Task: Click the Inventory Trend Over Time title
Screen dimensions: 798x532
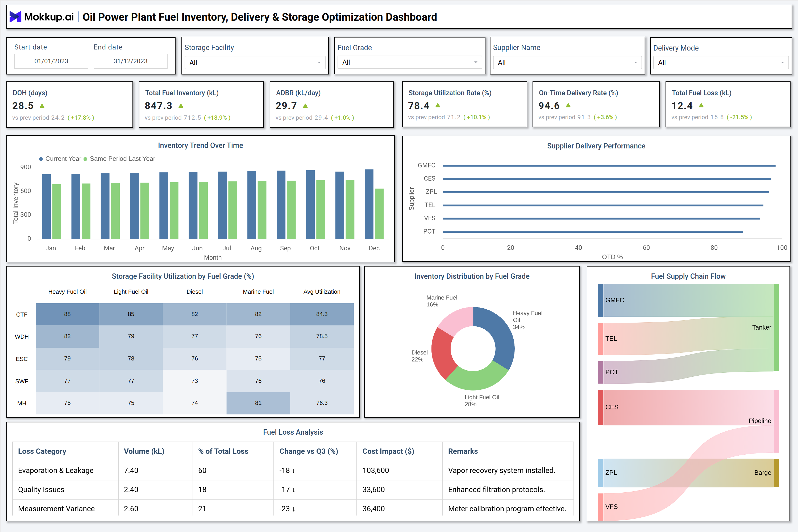Action: [x=201, y=145]
